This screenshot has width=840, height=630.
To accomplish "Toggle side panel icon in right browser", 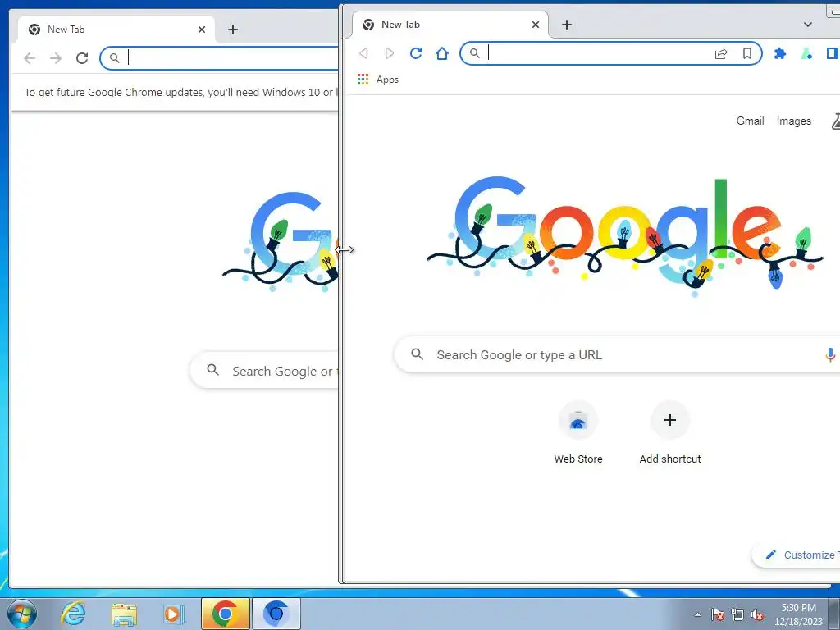I will 832,53.
